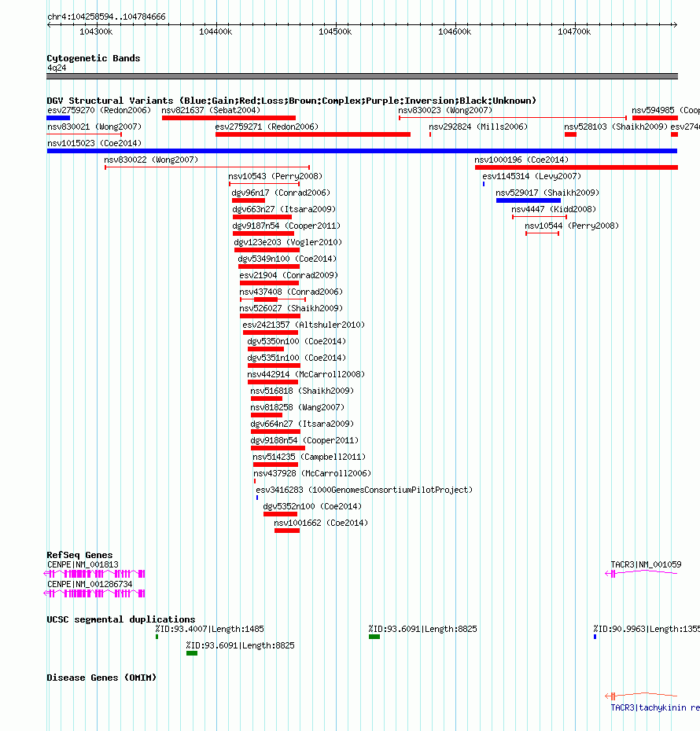Open dgv5352n100 (Coe2014) variant label
The width and height of the screenshot is (700, 731).
(x=312, y=507)
